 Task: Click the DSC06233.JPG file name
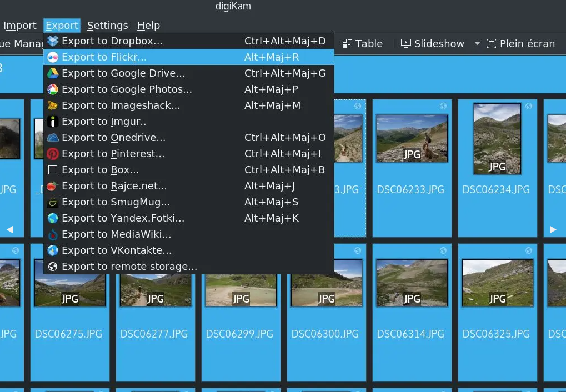[411, 190]
